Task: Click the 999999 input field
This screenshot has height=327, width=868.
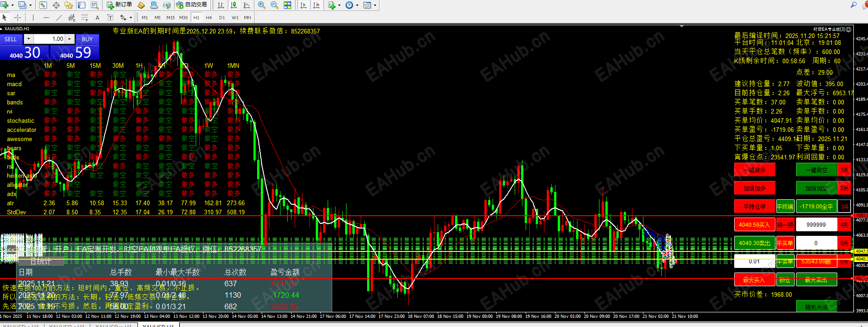Action: pyautogui.click(x=816, y=225)
